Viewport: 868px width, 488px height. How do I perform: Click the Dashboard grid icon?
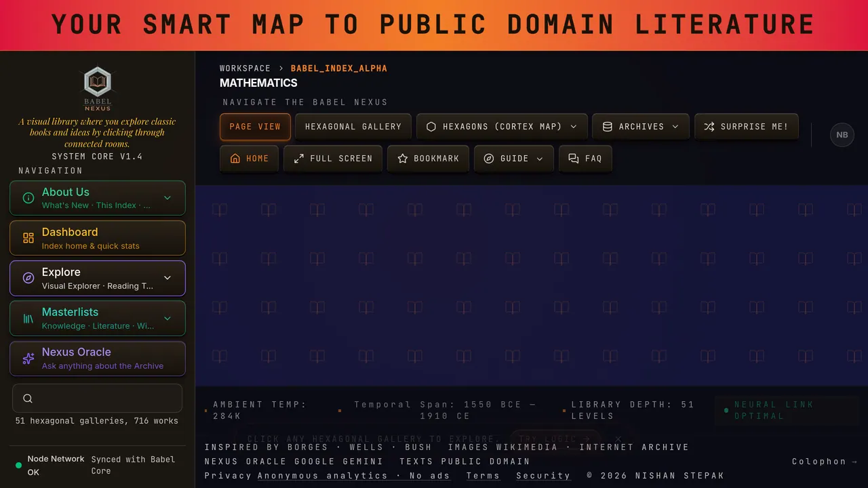point(28,238)
